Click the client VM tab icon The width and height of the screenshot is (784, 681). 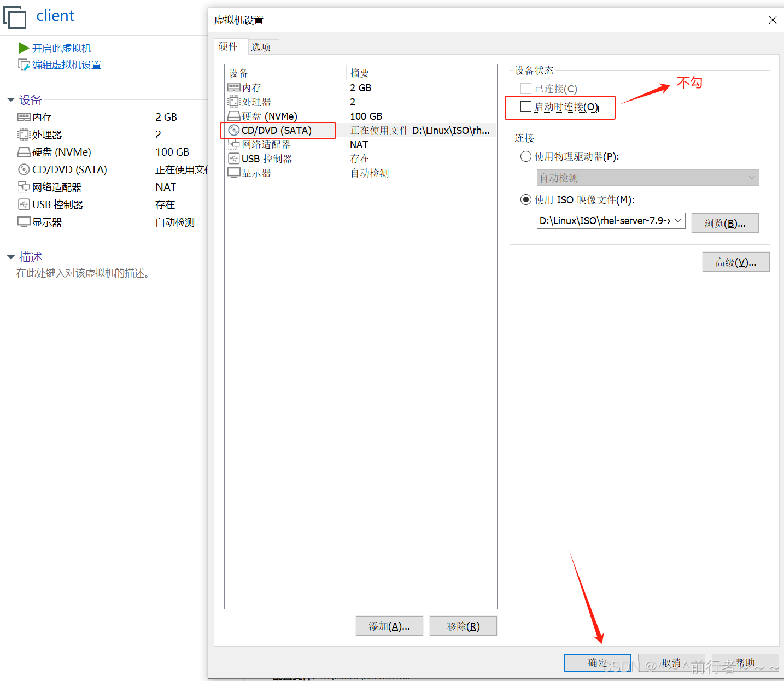[x=15, y=17]
